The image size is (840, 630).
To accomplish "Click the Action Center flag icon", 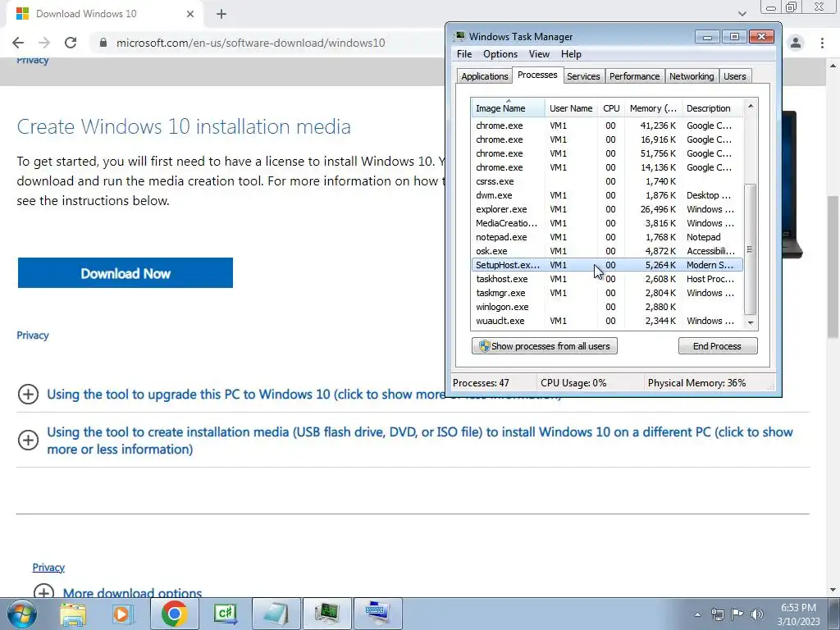I will [x=737, y=614].
